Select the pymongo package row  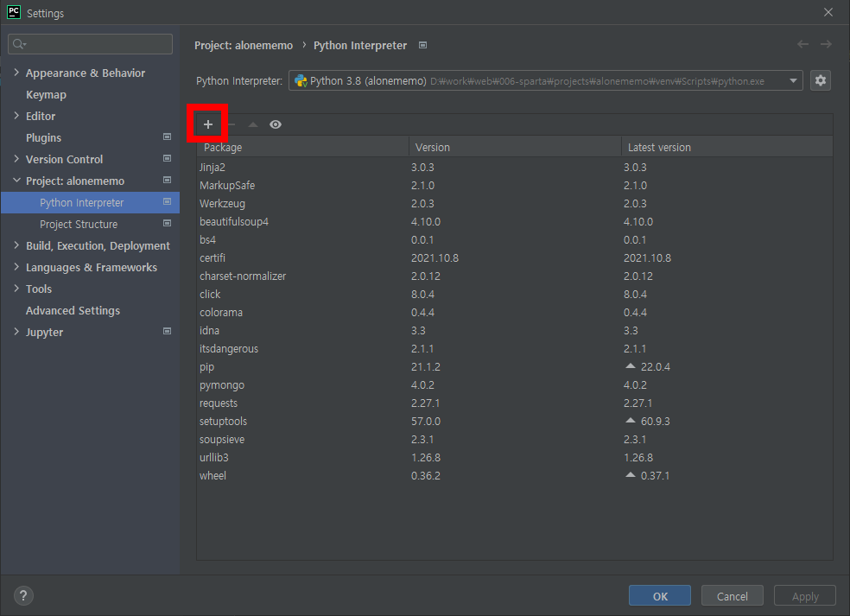tap(515, 385)
